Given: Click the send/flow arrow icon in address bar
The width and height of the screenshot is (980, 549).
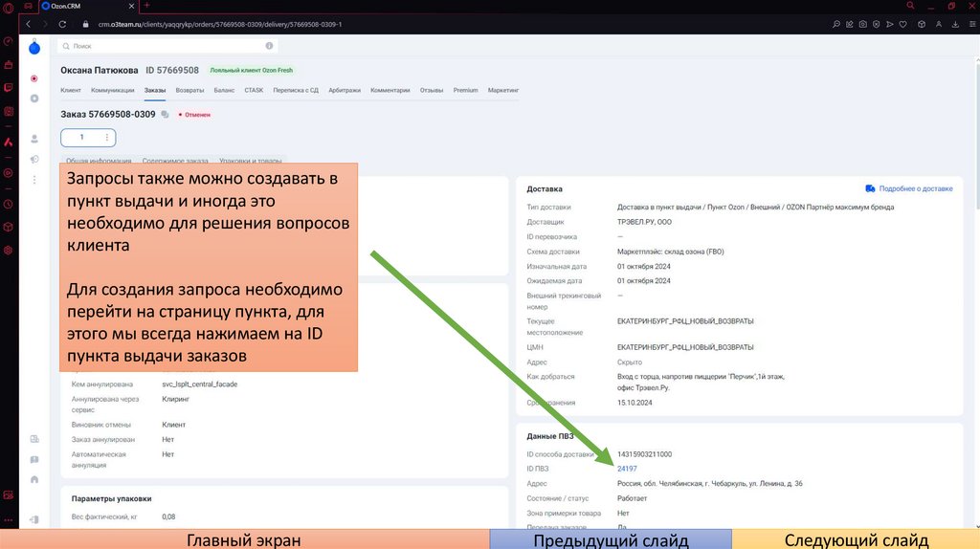Looking at the screenshot, I should coord(890,24).
